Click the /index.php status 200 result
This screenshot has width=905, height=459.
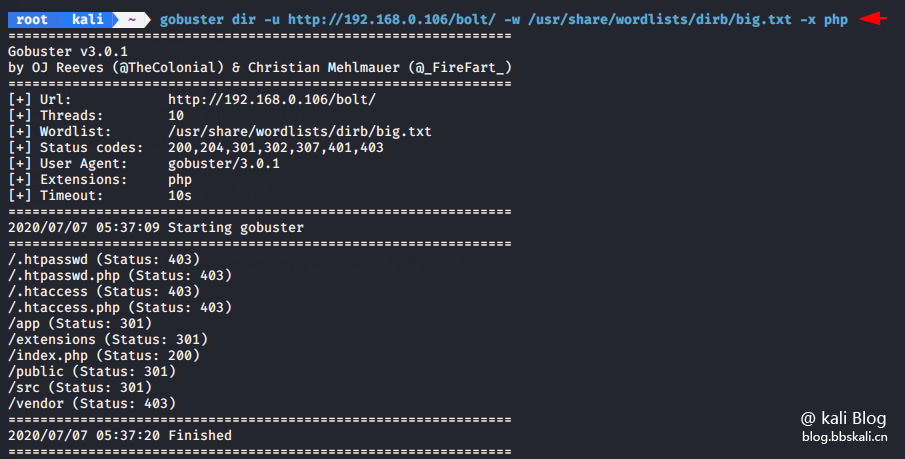point(104,355)
